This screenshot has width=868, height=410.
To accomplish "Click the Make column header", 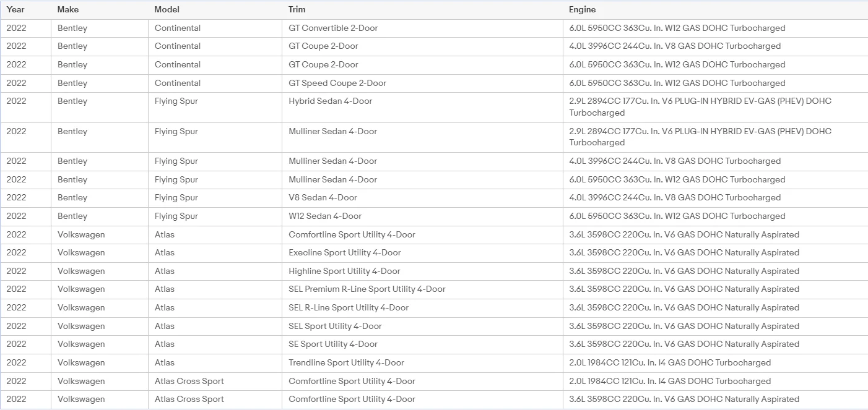I will point(99,10).
